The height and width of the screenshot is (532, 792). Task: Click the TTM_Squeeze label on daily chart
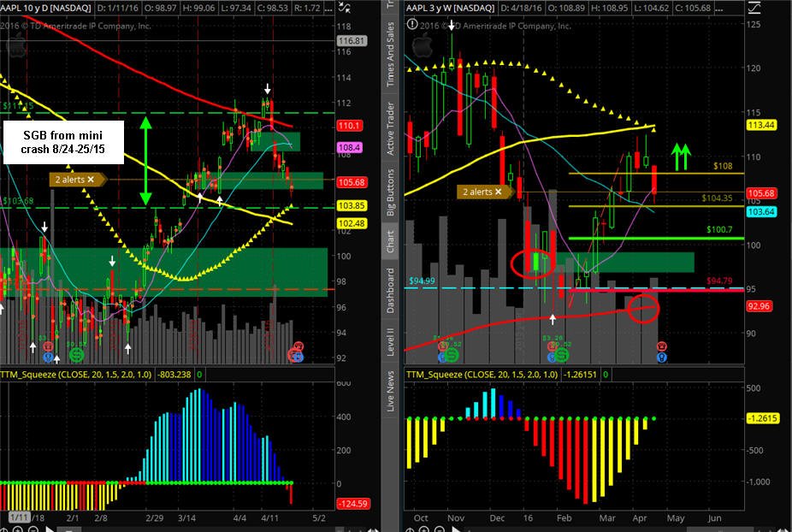coord(76,375)
